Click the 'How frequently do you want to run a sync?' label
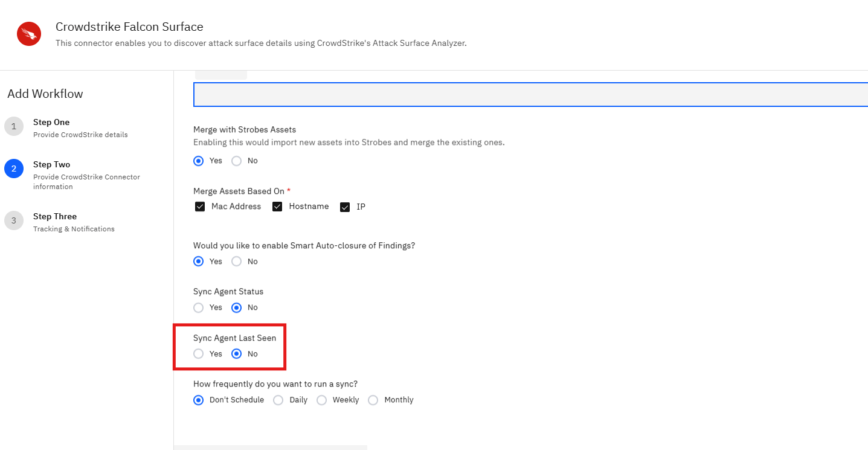Image resolution: width=868 pixels, height=450 pixels. click(x=275, y=384)
